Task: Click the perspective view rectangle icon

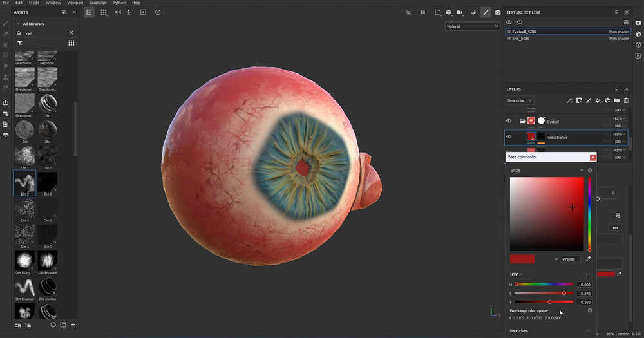Action: (x=437, y=12)
